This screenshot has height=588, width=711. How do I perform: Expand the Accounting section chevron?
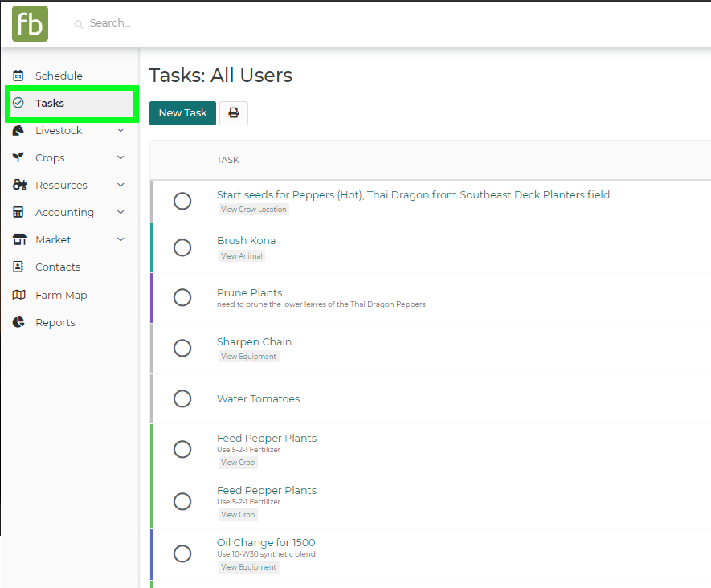tap(121, 212)
